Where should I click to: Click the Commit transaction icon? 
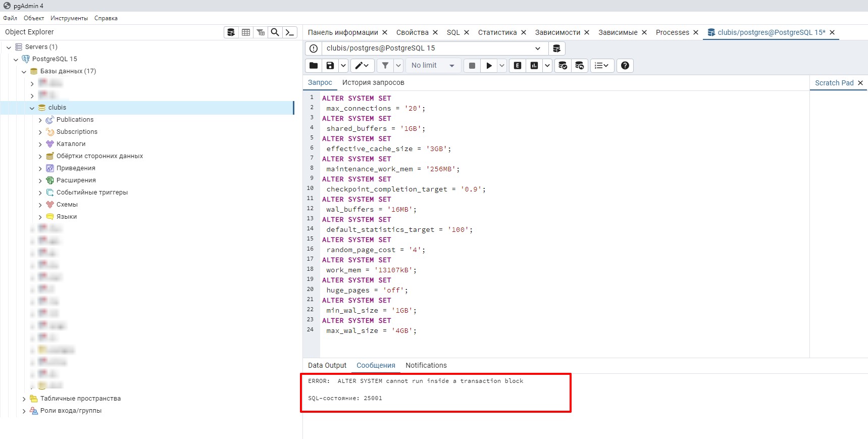click(563, 66)
